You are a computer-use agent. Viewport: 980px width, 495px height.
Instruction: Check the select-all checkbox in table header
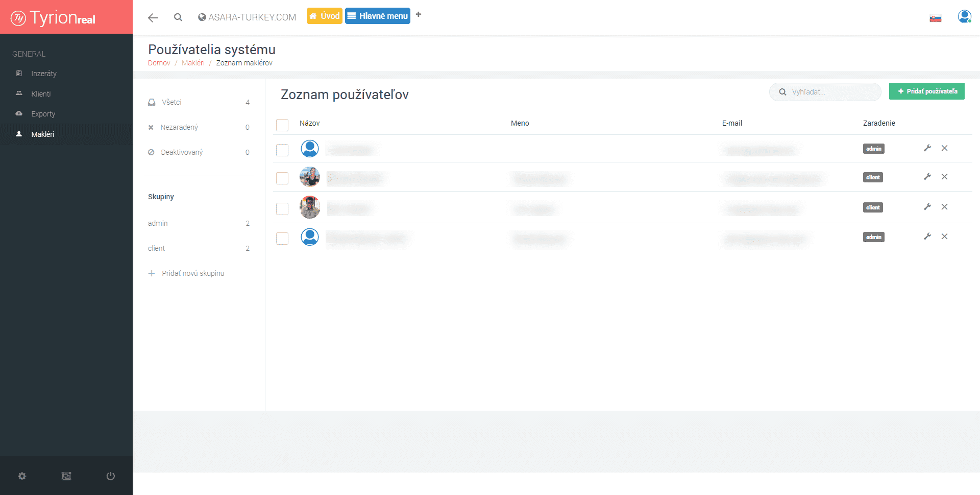click(x=282, y=125)
